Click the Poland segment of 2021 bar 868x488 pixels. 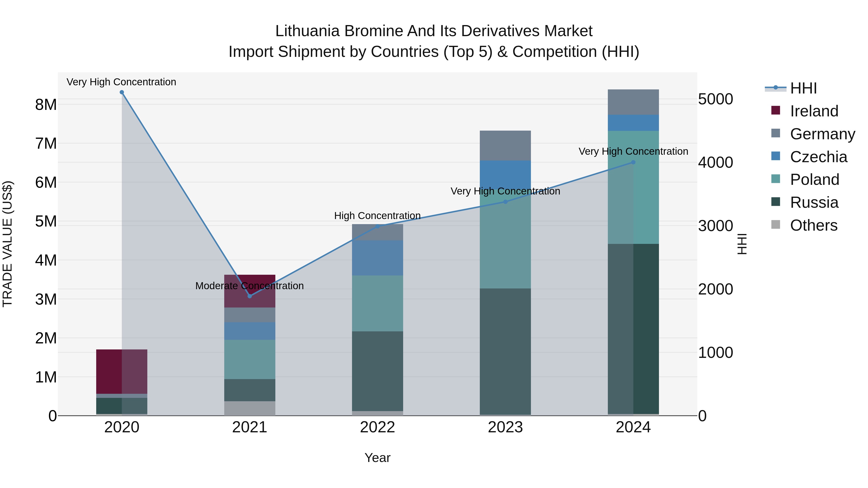point(250,359)
